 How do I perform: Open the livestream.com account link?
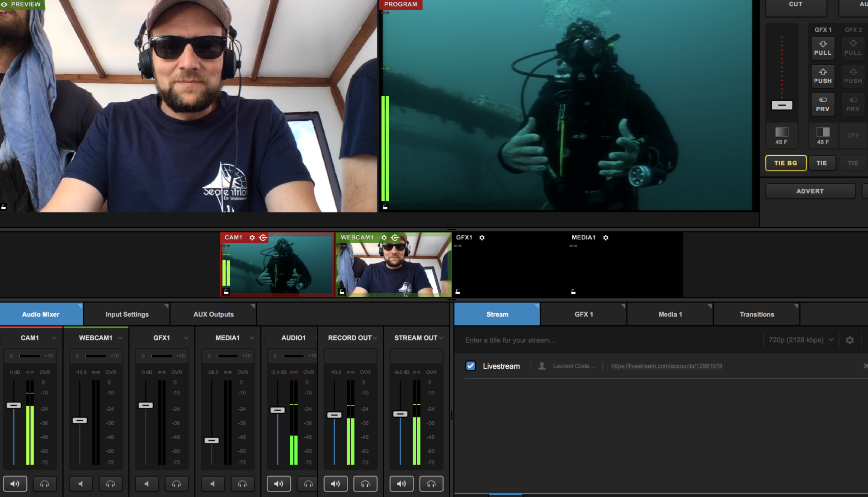666,366
